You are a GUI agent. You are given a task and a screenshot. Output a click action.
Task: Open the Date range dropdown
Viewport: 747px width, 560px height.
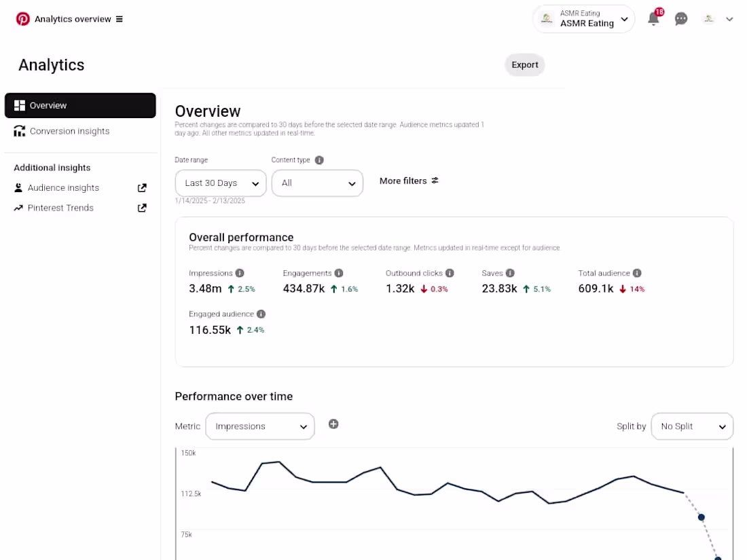click(x=220, y=183)
